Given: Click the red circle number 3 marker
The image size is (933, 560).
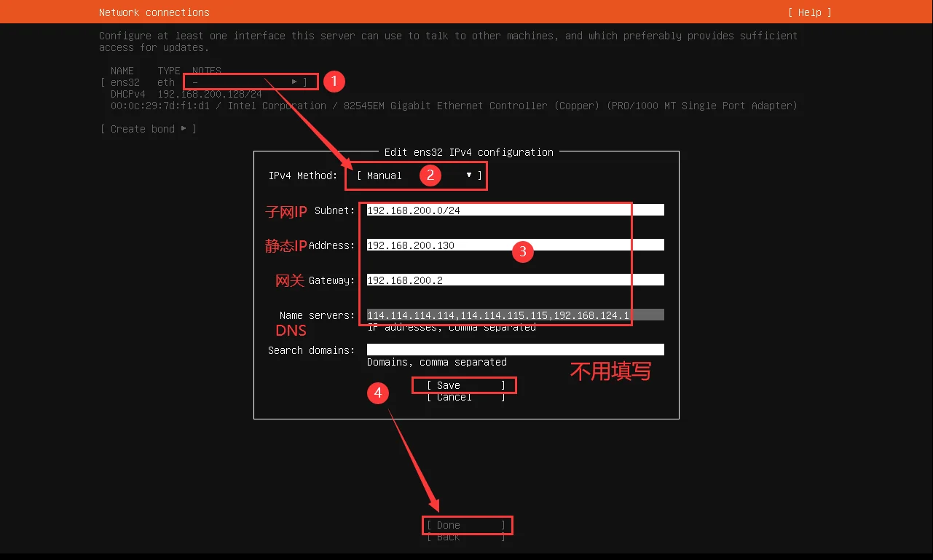Looking at the screenshot, I should tap(522, 252).
